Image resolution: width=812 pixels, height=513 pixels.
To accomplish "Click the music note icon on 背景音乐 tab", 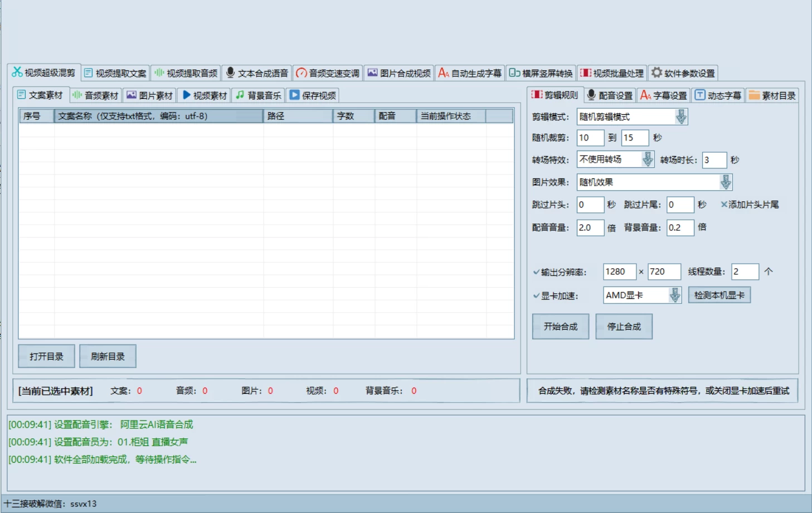I will 239,95.
